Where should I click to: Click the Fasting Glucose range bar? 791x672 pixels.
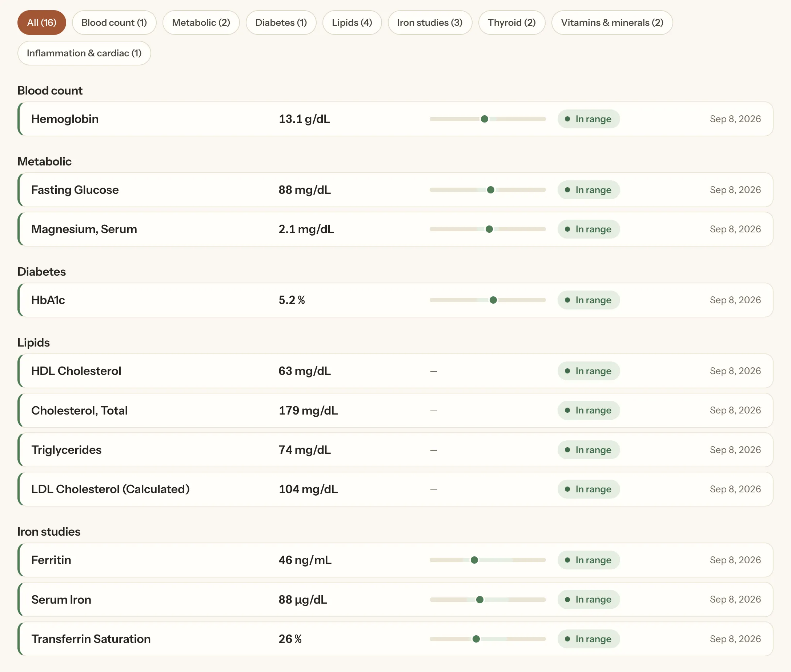coord(487,190)
